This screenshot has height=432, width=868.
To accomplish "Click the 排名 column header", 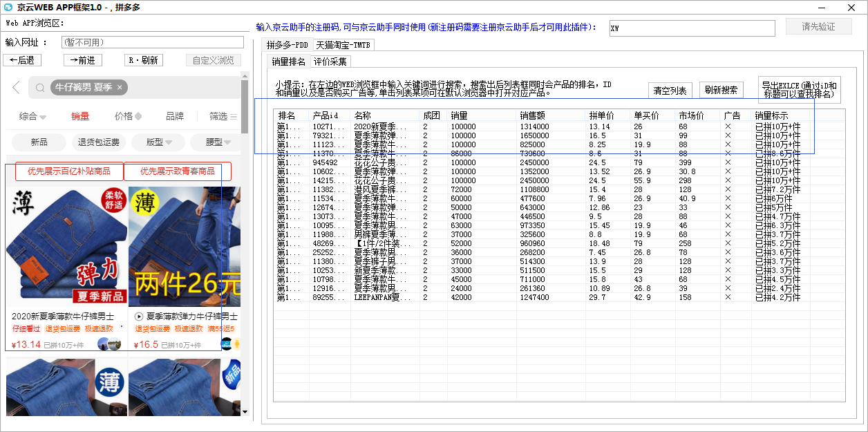I will (x=292, y=115).
